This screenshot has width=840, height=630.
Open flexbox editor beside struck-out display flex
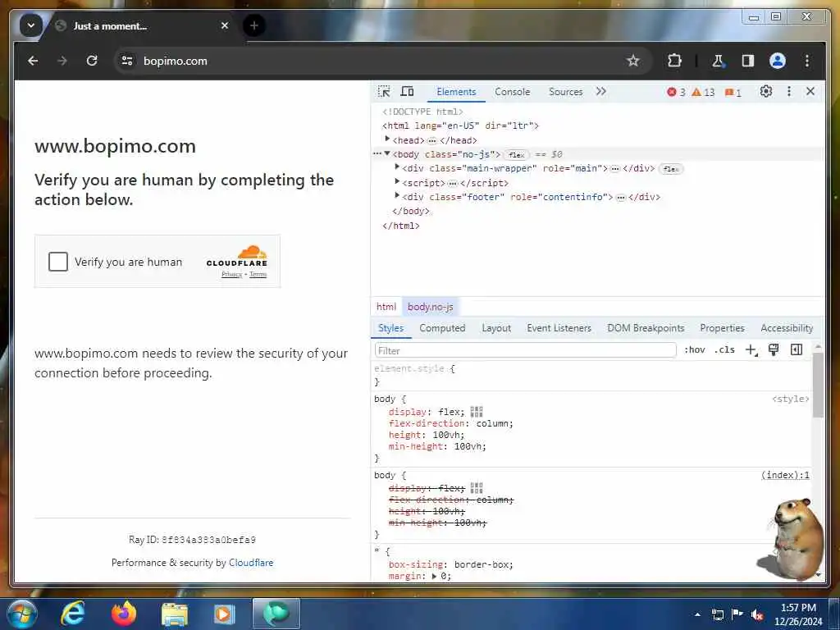(477, 488)
